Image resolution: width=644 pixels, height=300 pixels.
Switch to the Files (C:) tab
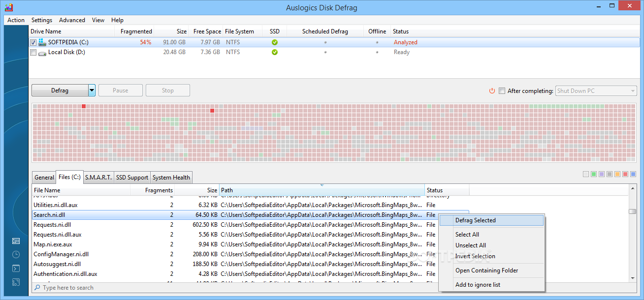point(69,177)
